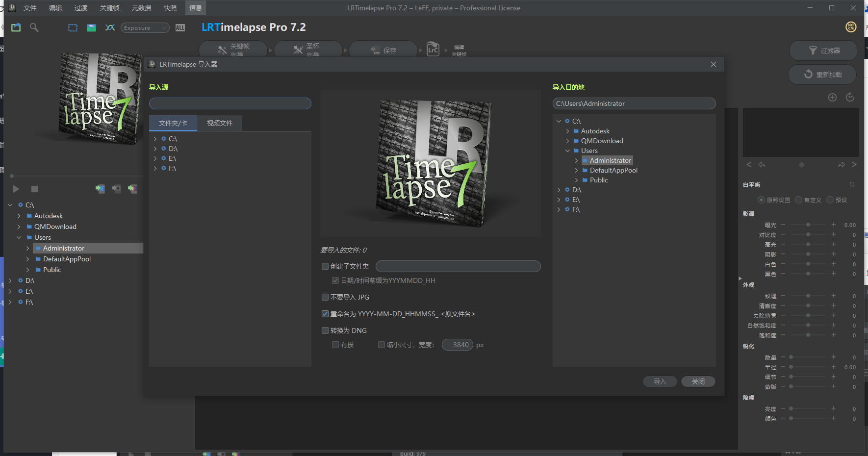This screenshot has width=868, height=456.
Task: Click the minus icon on the 对比度 row
Action: pos(783,234)
